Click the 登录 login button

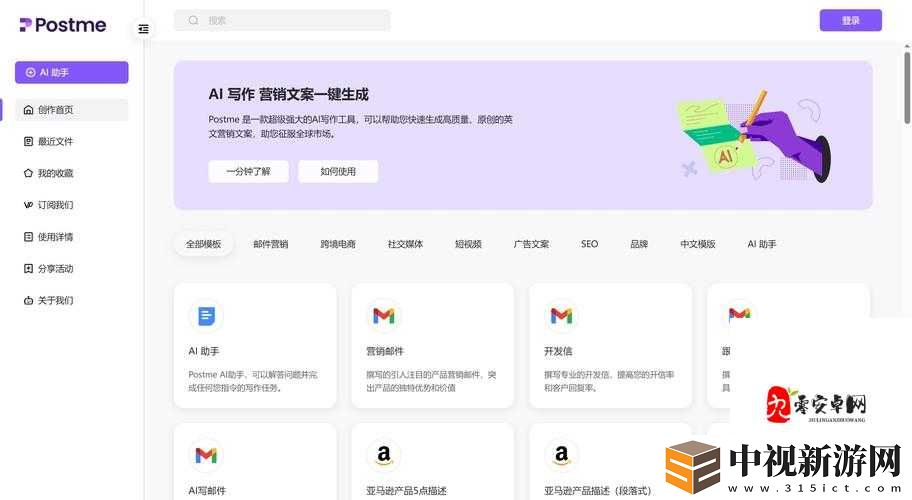coord(850,20)
